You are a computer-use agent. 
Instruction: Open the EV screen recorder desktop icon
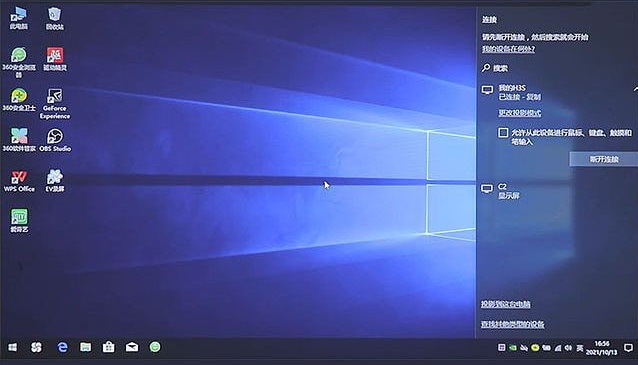(x=55, y=181)
